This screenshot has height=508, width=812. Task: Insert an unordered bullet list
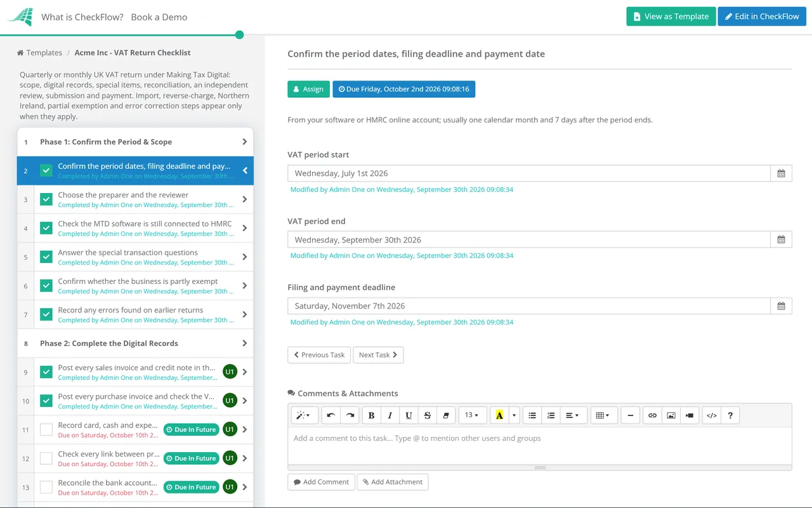(x=532, y=415)
